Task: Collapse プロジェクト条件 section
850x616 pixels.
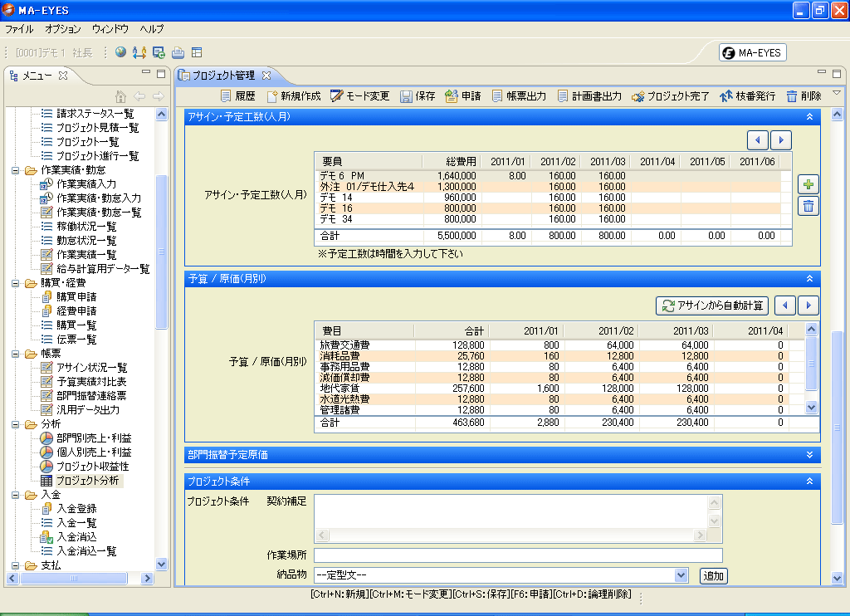Action: pos(809,481)
